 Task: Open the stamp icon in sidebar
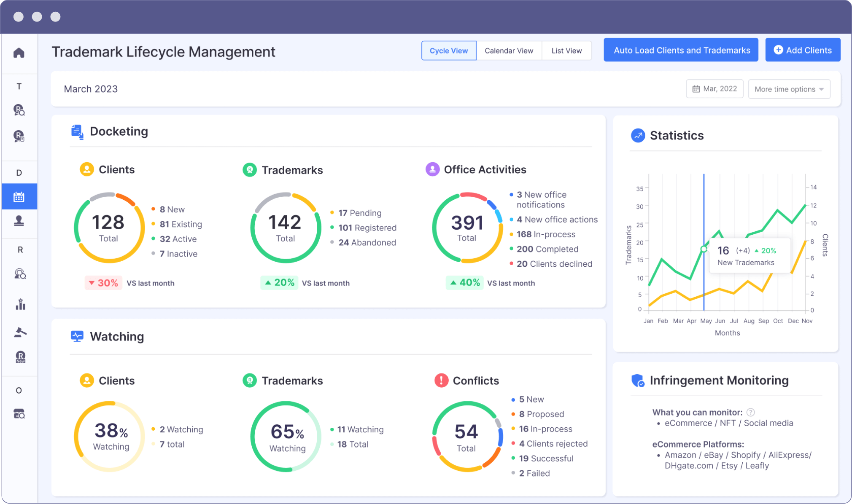19,221
